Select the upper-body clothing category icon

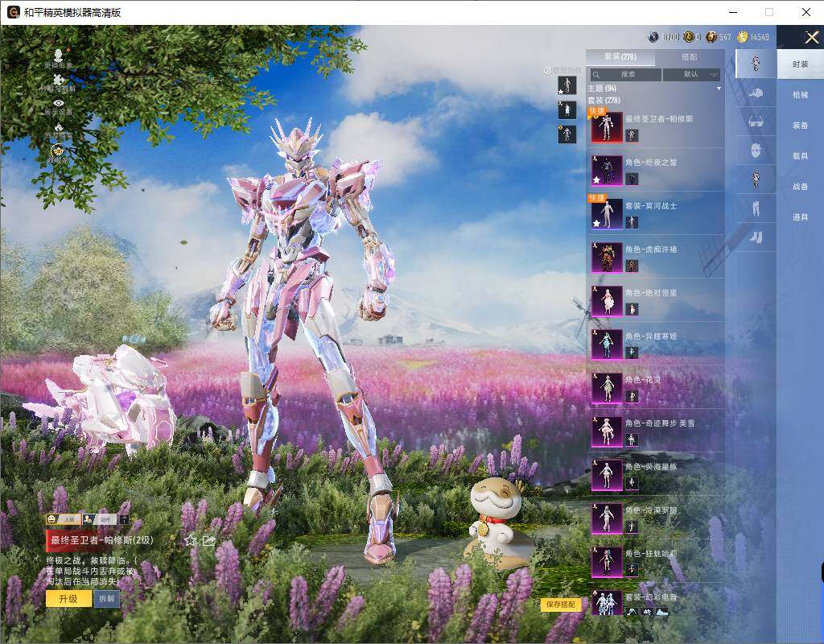[x=756, y=179]
